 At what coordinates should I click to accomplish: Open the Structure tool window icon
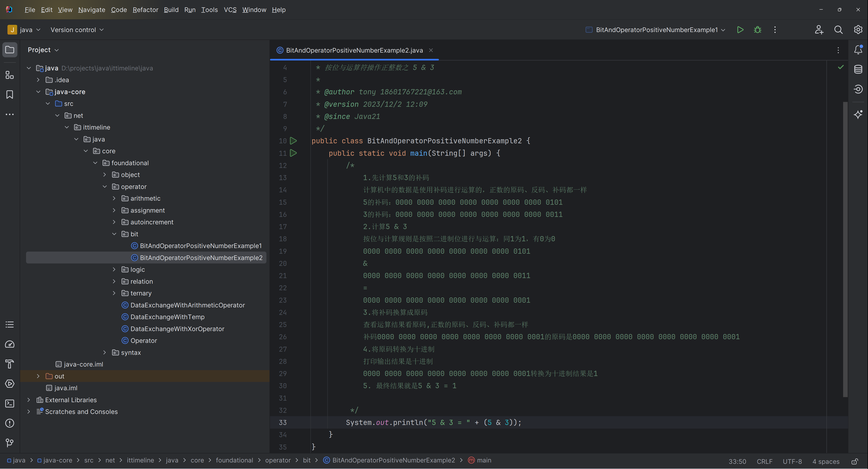click(x=10, y=75)
